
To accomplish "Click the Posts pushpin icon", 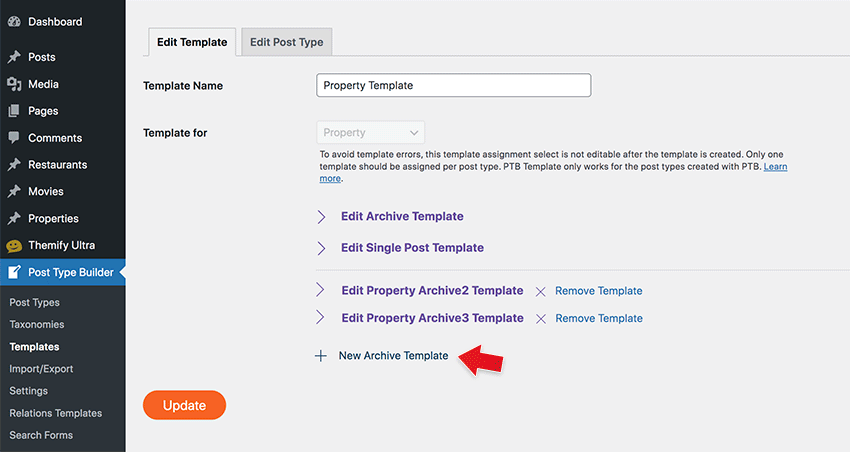I will [x=14, y=57].
